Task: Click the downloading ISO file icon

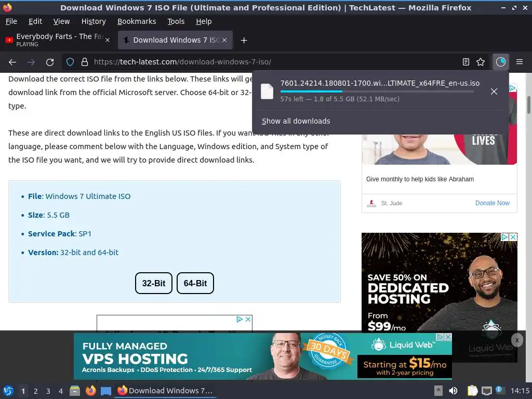Action: pyautogui.click(x=267, y=91)
